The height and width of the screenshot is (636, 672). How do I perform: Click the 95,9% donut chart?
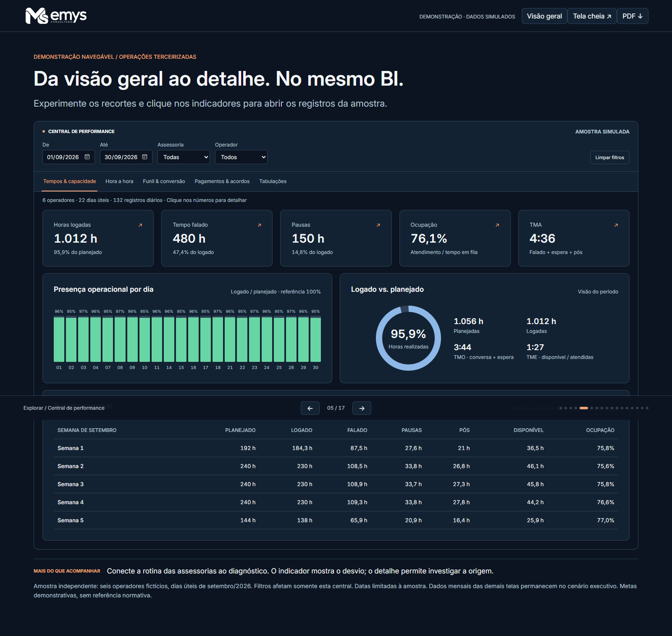(408, 338)
